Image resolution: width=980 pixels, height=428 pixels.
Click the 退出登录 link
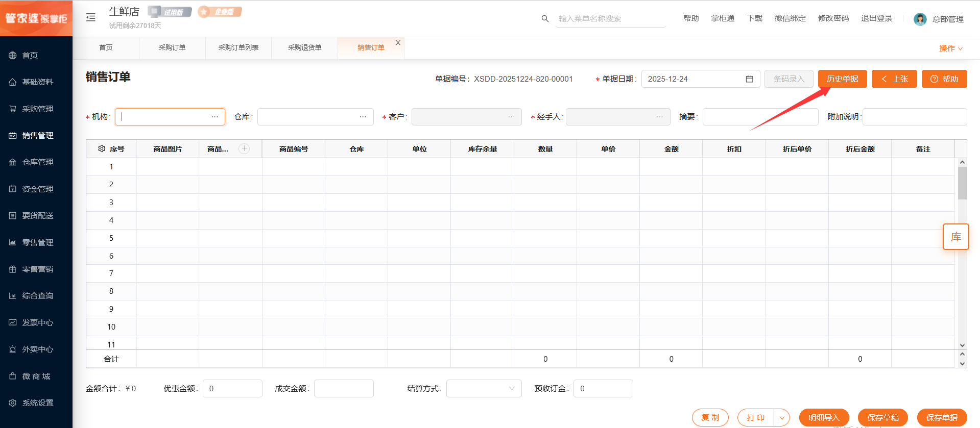pyautogui.click(x=876, y=18)
